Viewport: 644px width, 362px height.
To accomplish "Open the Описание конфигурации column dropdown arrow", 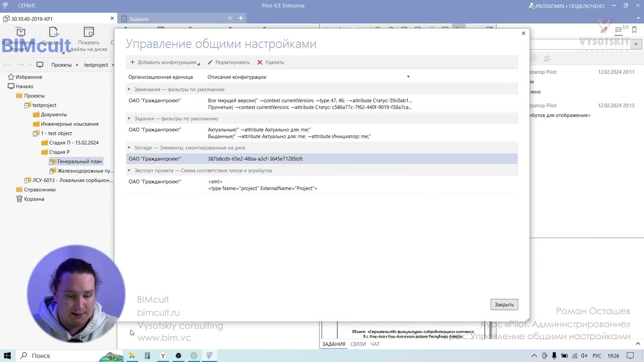I will coord(408,77).
